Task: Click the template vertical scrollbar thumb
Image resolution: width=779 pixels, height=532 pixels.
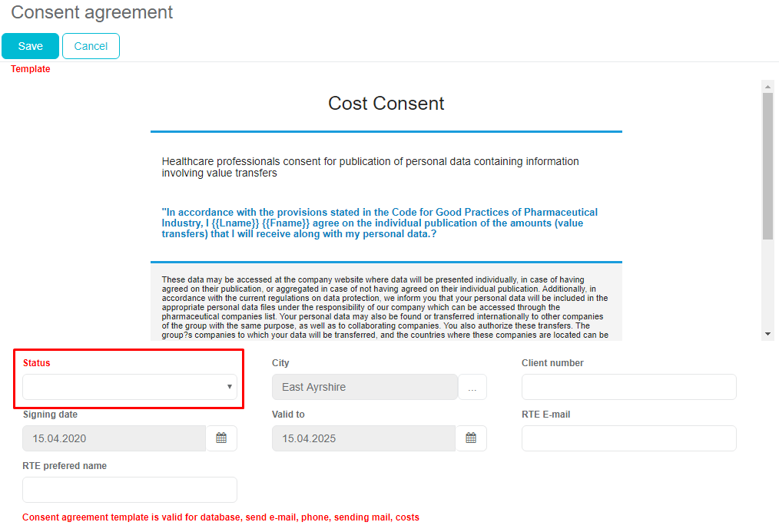Action: [x=767, y=165]
